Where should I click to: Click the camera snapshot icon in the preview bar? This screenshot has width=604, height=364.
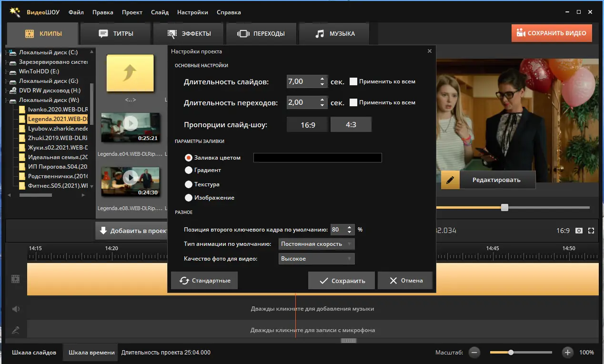point(579,231)
